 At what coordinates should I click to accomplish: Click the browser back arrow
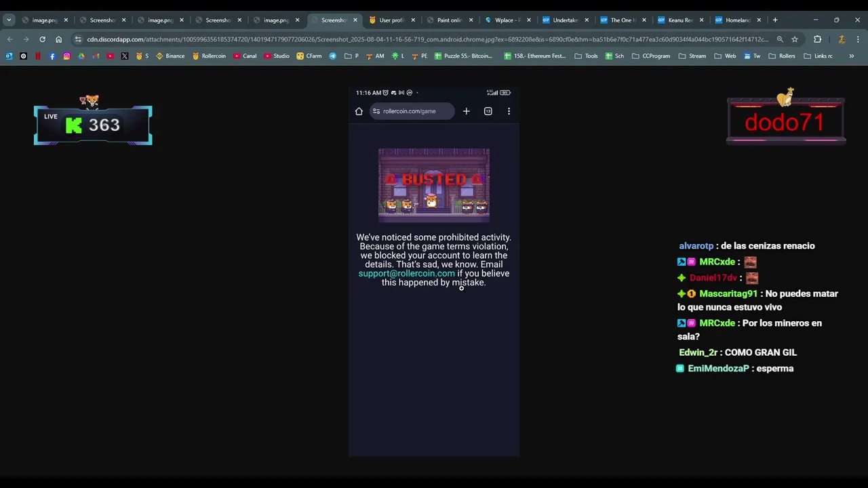point(9,39)
